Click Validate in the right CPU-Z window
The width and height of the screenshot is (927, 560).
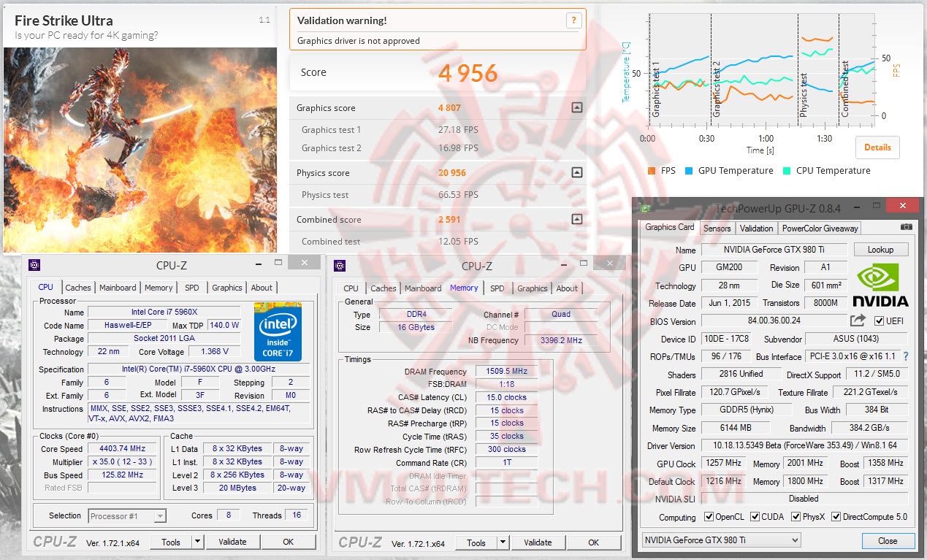538,542
